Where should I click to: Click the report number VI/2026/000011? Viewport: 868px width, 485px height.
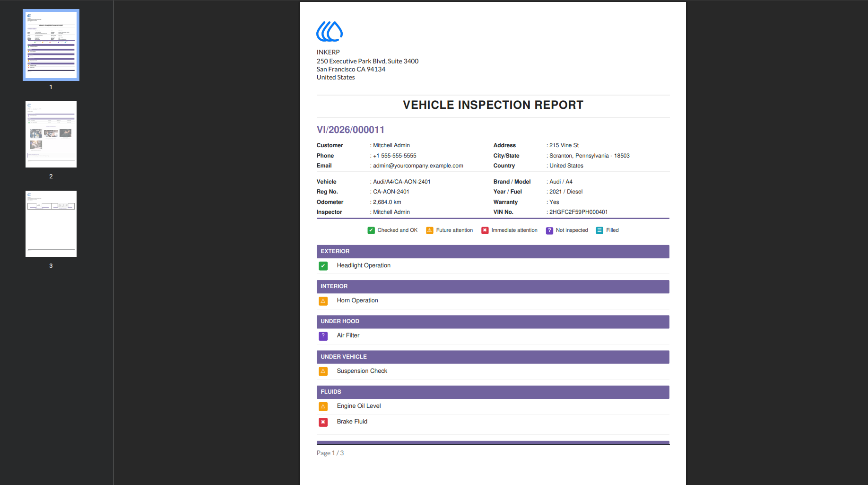point(350,130)
